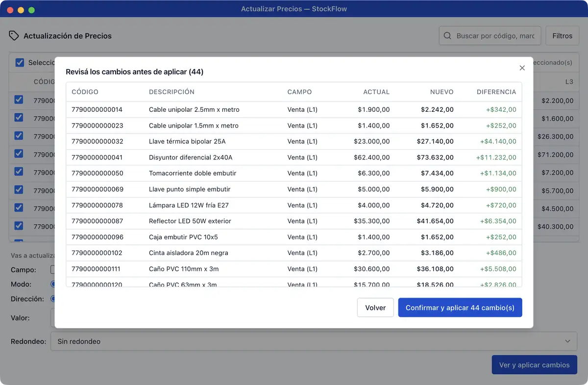The height and width of the screenshot is (385, 588).
Task: Click the DIFERENCIA column header
Action: click(496, 92)
